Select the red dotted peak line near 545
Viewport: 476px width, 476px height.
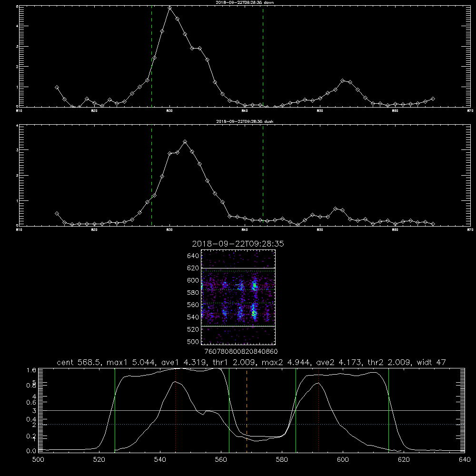[176, 410]
